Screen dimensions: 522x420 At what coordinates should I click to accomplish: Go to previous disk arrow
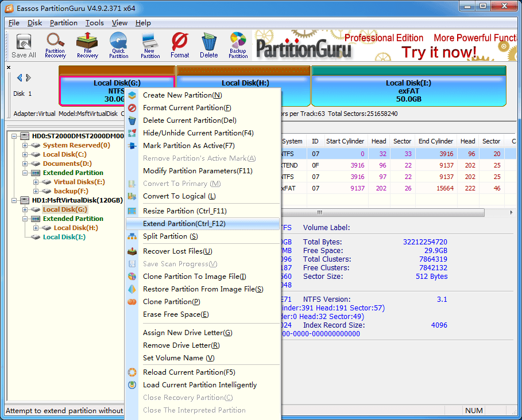pyautogui.click(x=20, y=78)
